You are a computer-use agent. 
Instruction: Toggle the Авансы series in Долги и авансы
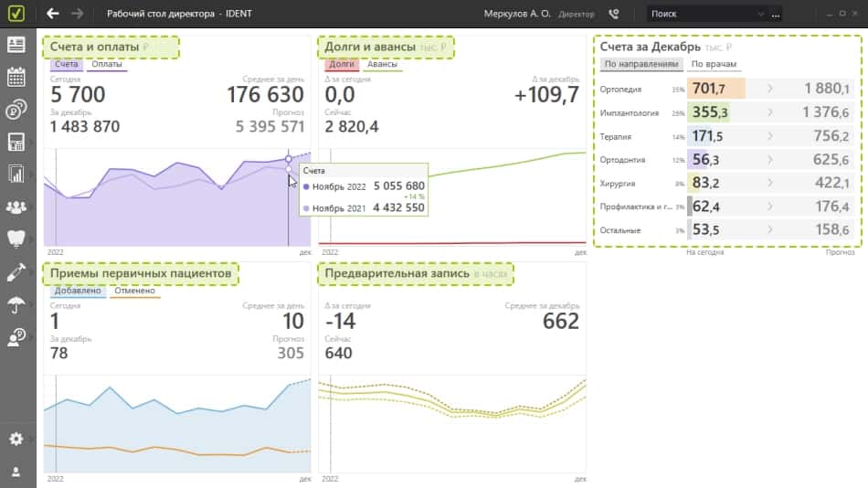382,65
